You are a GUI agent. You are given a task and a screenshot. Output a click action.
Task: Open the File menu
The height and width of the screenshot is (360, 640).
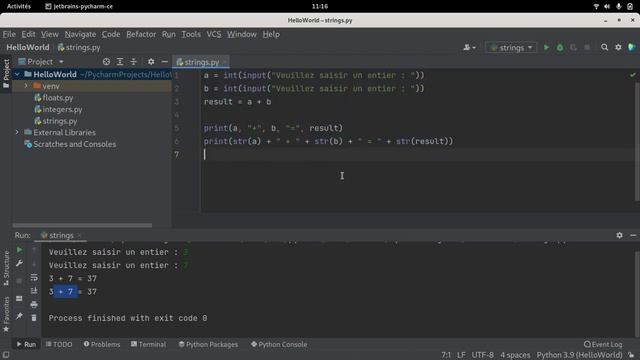pos(9,34)
